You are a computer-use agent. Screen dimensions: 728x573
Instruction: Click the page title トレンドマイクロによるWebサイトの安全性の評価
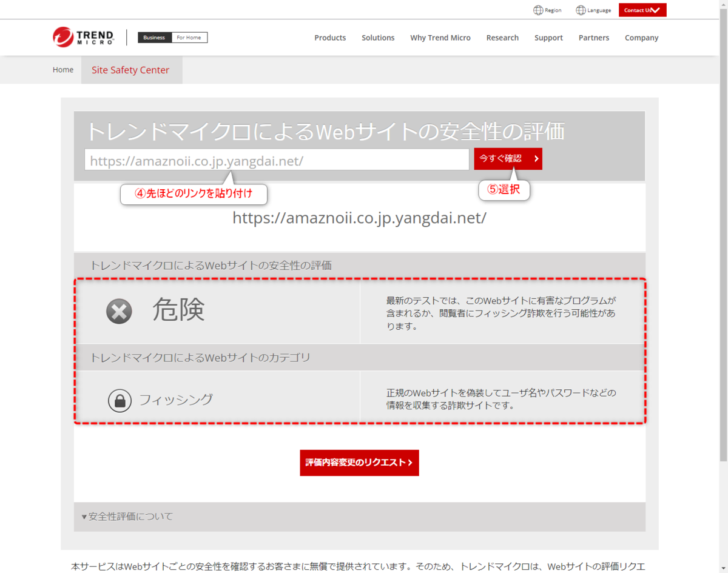(325, 130)
